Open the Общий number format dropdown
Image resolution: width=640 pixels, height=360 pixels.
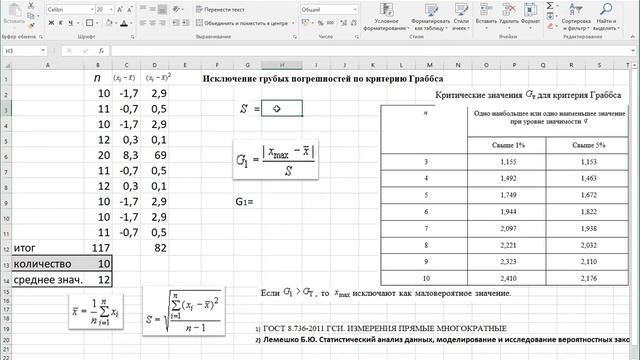[354, 9]
